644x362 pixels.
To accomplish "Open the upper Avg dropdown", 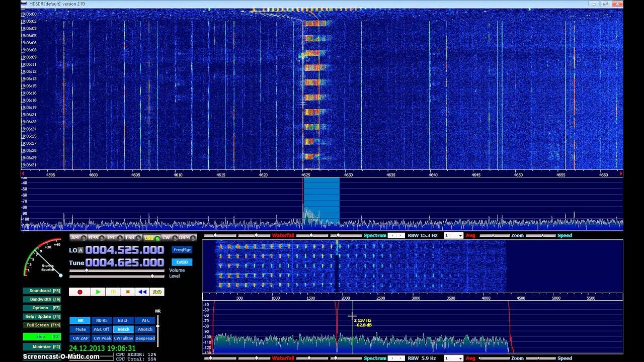I will pos(453,235).
